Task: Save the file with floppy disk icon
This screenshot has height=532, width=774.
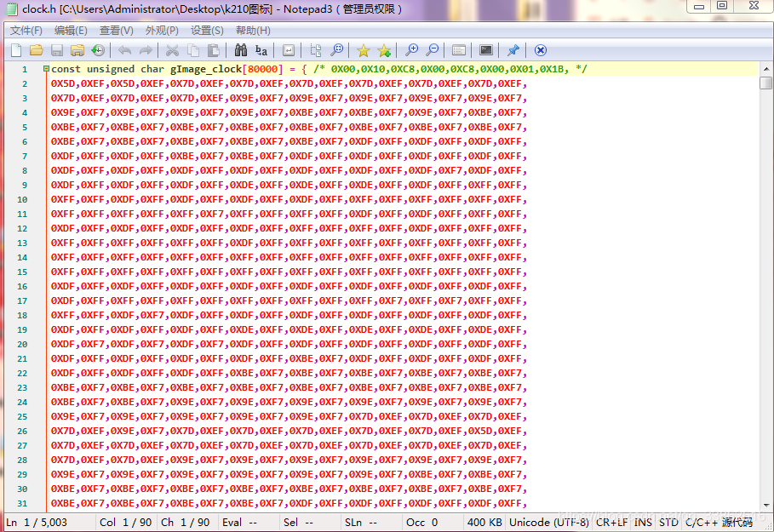Action: 57,50
